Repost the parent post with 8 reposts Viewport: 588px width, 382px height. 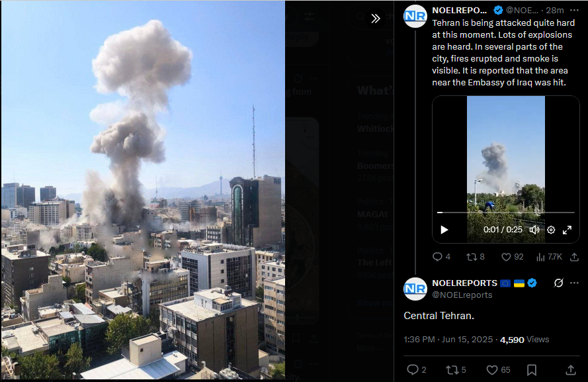coord(475,257)
